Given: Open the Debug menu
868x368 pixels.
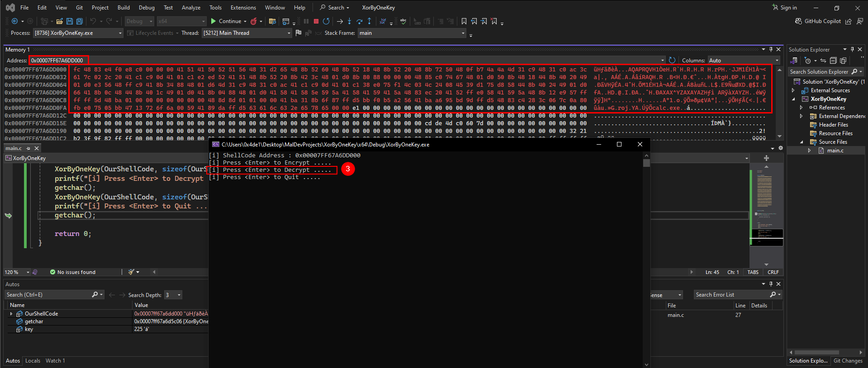Looking at the screenshot, I should [147, 7].
